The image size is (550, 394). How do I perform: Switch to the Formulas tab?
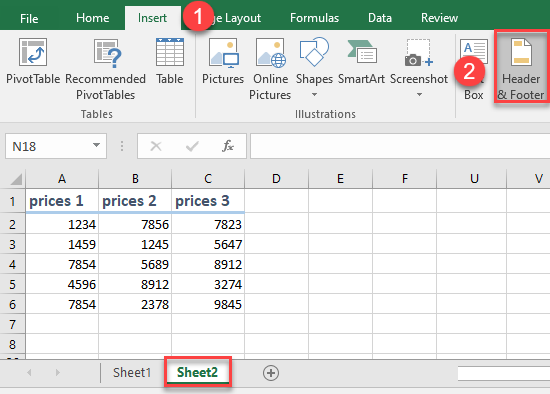[314, 18]
